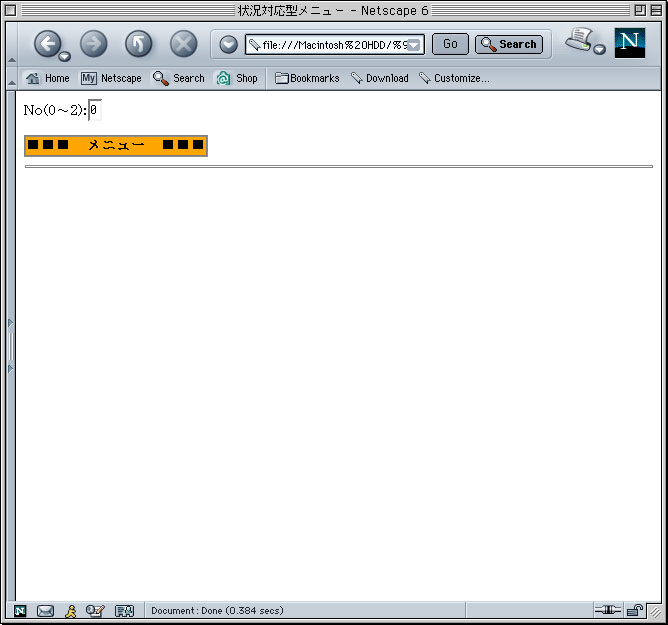Click the Forward arrow navigation button
The width and height of the screenshot is (668, 625).
[93, 43]
